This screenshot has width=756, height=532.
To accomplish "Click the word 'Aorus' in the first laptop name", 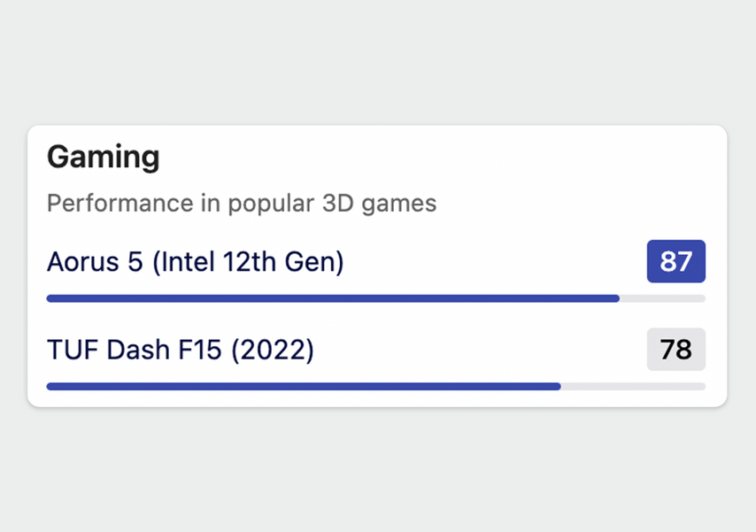I will (83, 262).
